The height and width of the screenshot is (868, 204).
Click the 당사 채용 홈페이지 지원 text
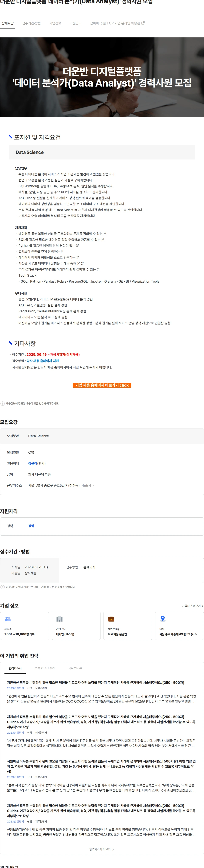pos(43,361)
